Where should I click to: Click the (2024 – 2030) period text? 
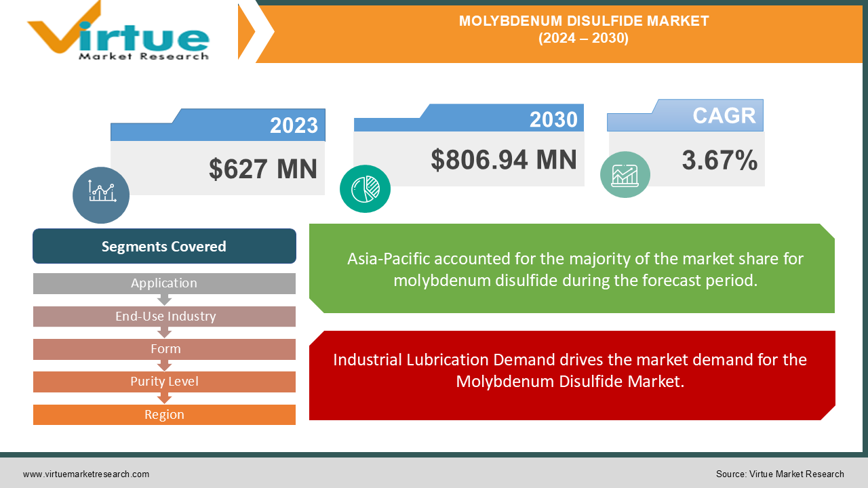(x=584, y=39)
